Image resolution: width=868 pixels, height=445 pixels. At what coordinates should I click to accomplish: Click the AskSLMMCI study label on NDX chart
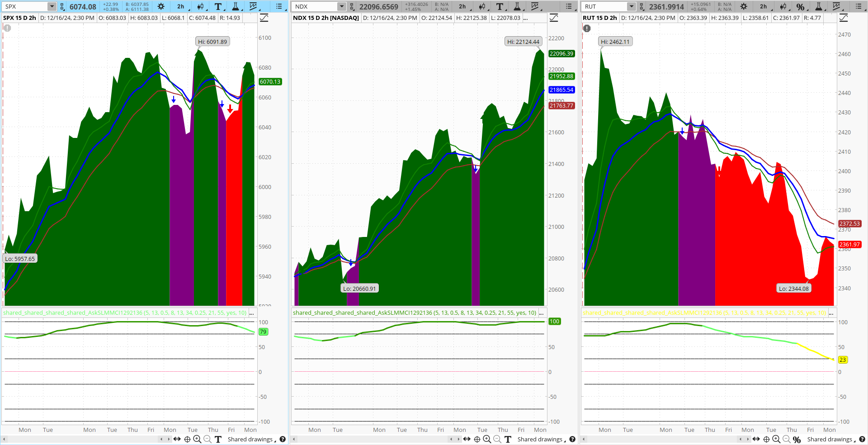point(415,312)
